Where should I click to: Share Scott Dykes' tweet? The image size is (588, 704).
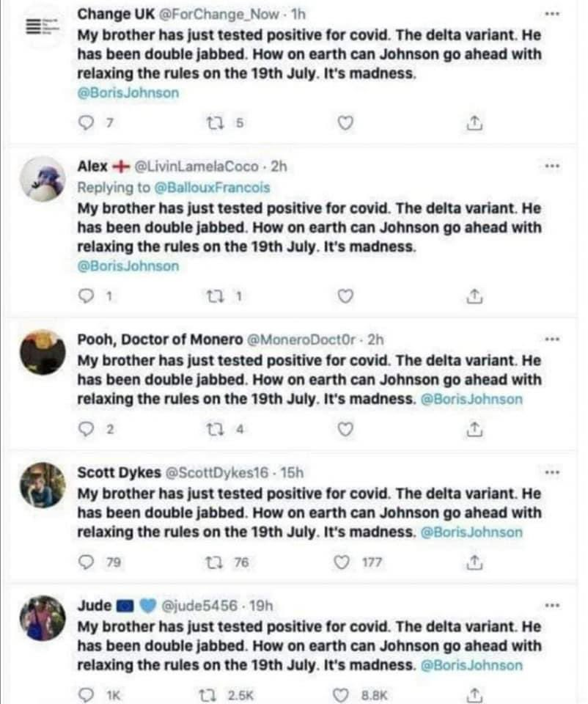(x=474, y=562)
